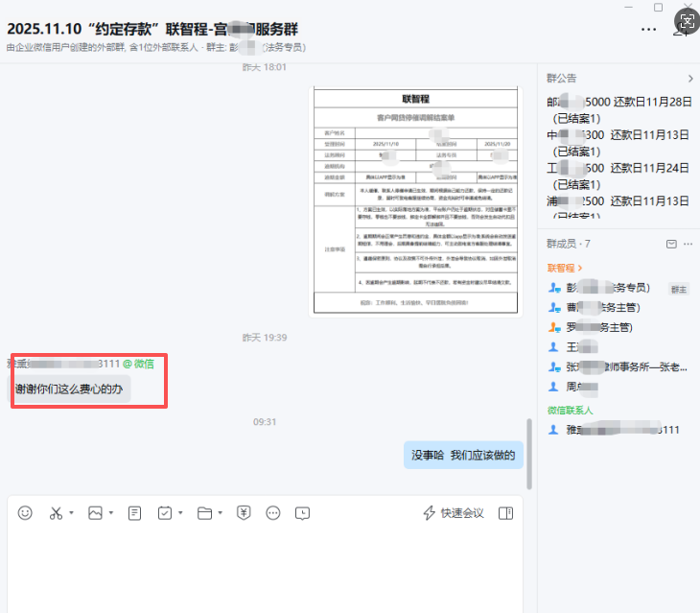Click the schedule/task calendar icon
The width and height of the screenshot is (700, 613).
coord(164,513)
